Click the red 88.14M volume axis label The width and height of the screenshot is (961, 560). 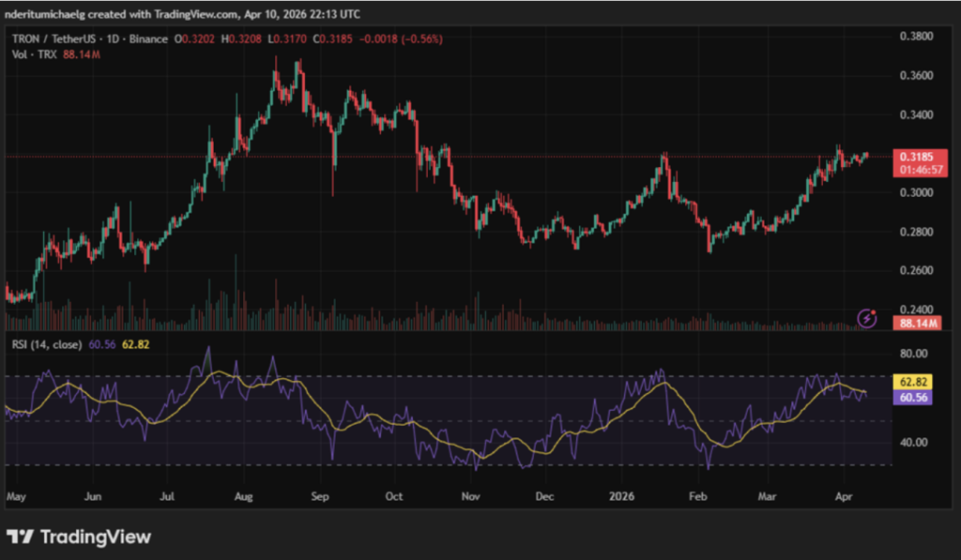915,323
